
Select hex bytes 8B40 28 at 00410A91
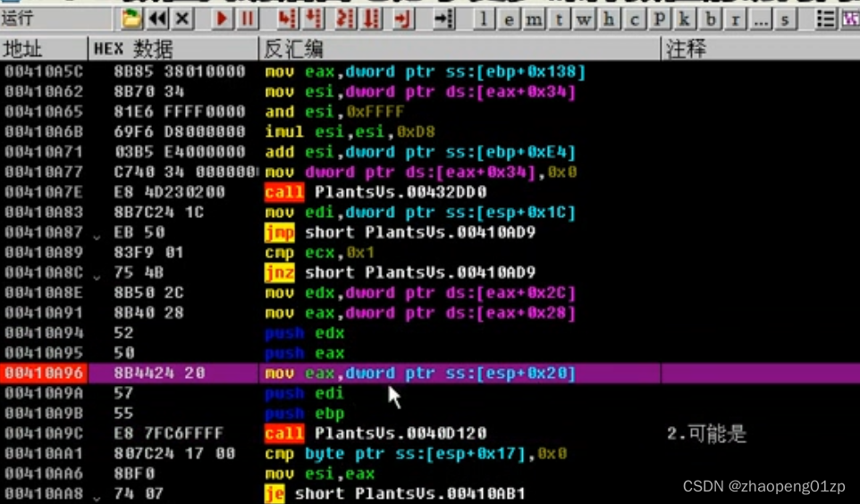(148, 313)
